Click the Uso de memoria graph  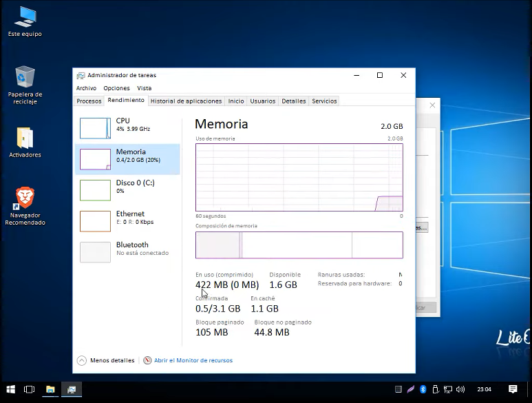tap(299, 177)
